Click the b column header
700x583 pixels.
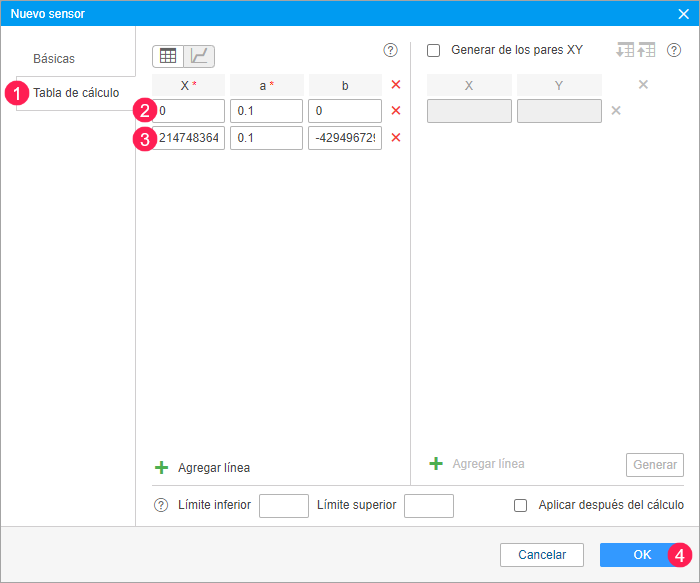345,85
